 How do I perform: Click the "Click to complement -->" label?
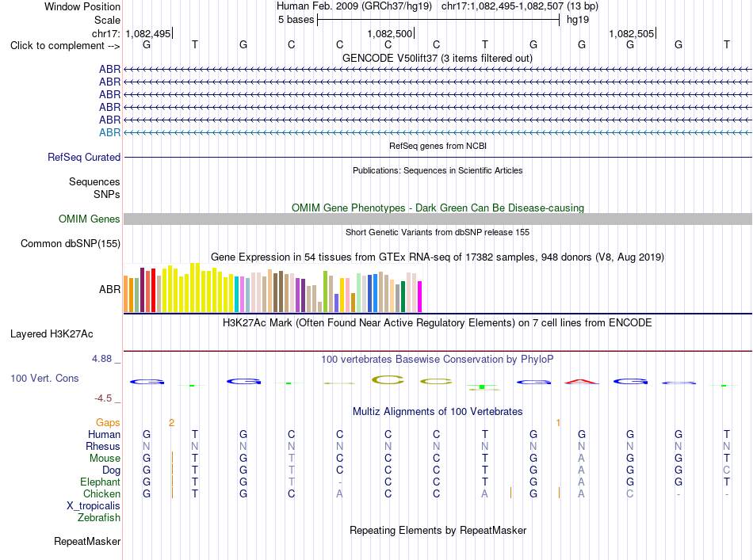coord(65,46)
